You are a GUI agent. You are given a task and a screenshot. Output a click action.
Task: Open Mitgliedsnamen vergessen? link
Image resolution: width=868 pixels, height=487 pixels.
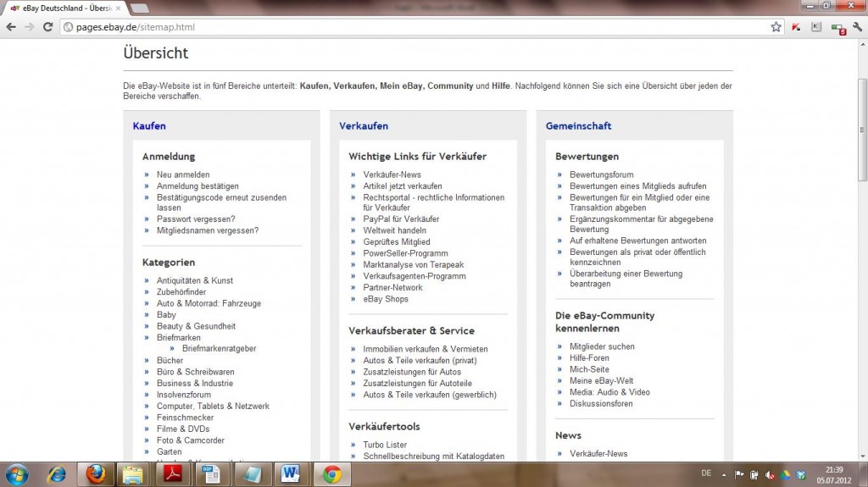point(208,230)
